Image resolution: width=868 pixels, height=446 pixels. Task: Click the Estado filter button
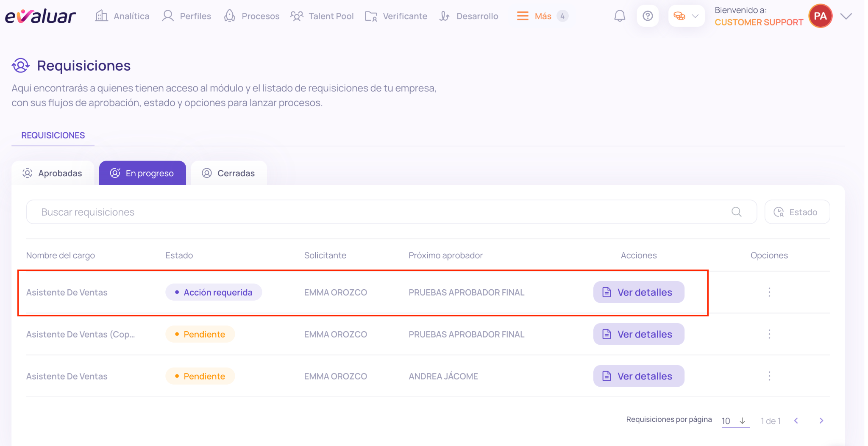[x=797, y=212]
